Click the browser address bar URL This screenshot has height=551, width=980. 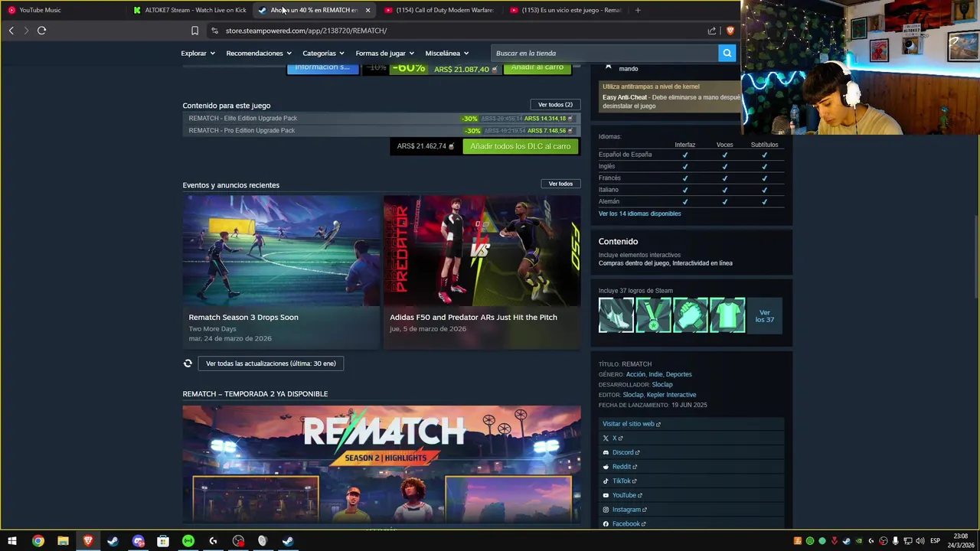[306, 31]
